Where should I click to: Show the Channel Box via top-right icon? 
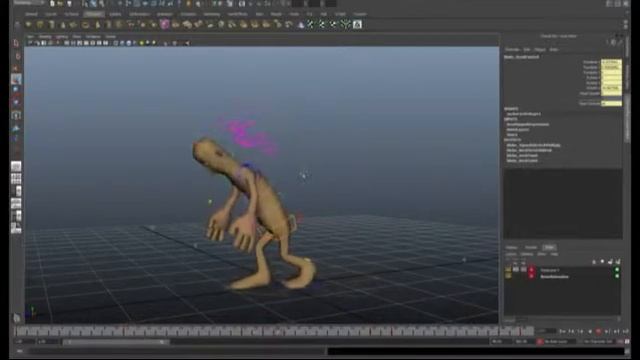(x=626, y=4)
